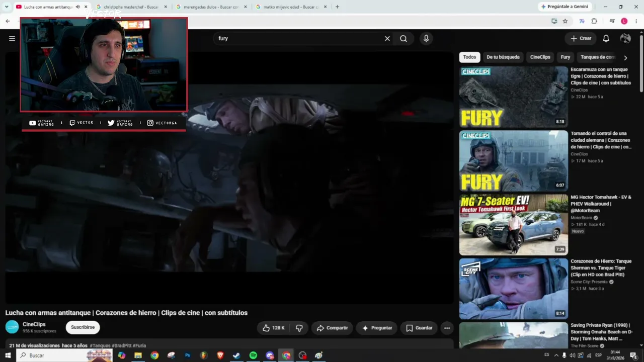
Task: Open the YouTube guide hamburger menu
Action: [x=12, y=38]
